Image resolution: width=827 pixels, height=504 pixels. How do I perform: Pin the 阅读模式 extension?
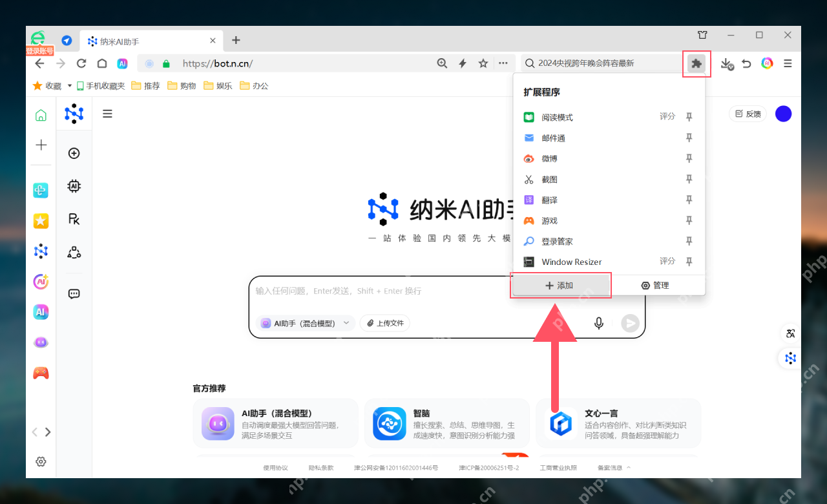tap(689, 117)
